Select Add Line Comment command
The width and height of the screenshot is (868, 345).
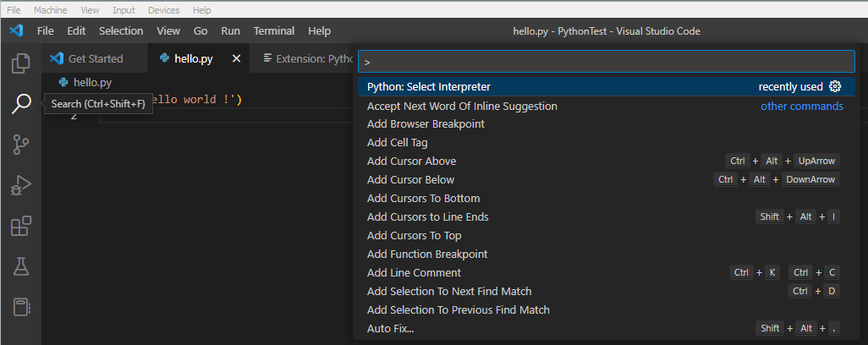606,272
